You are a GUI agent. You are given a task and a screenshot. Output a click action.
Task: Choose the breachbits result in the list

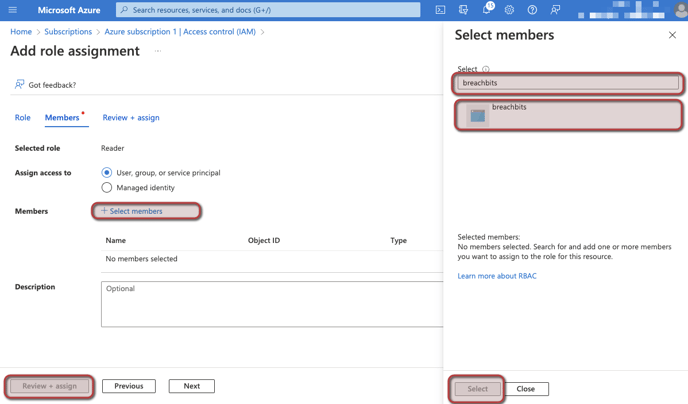[569, 115]
